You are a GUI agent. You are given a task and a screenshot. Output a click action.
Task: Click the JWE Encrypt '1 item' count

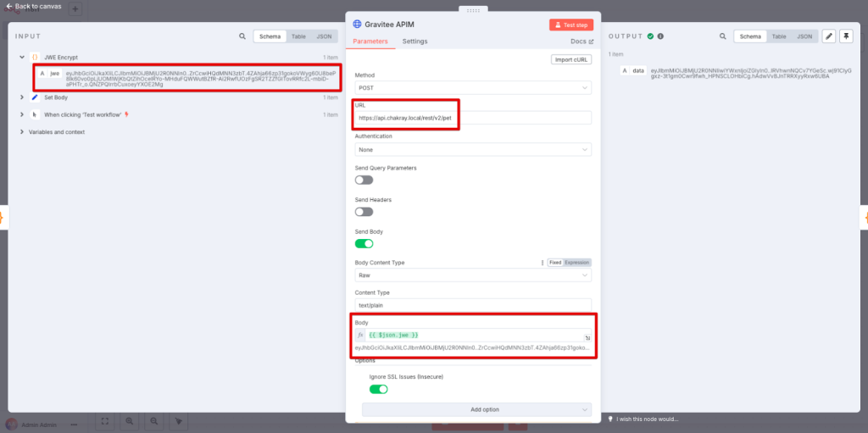pos(331,57)
